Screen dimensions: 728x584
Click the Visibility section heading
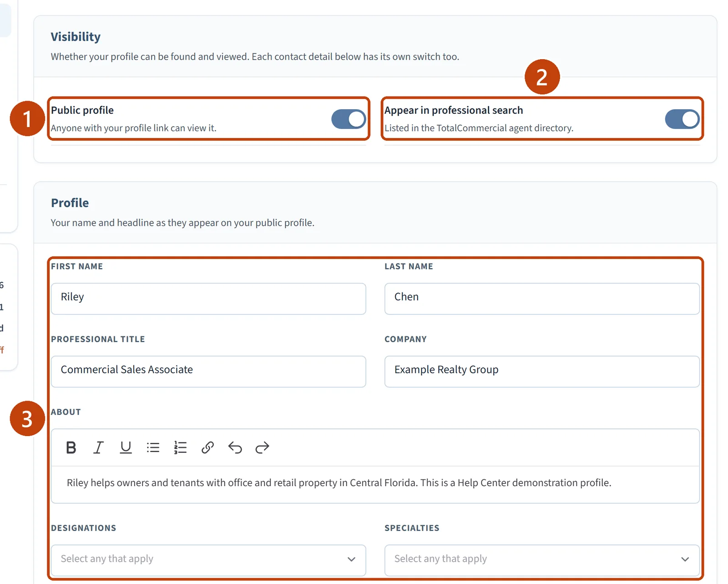76,37
